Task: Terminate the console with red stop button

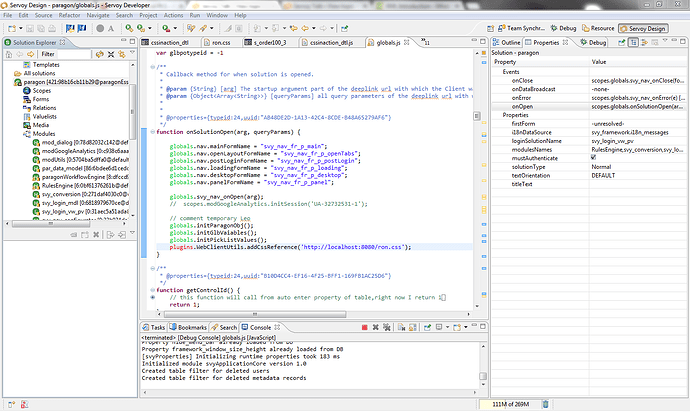Action: 364,327
